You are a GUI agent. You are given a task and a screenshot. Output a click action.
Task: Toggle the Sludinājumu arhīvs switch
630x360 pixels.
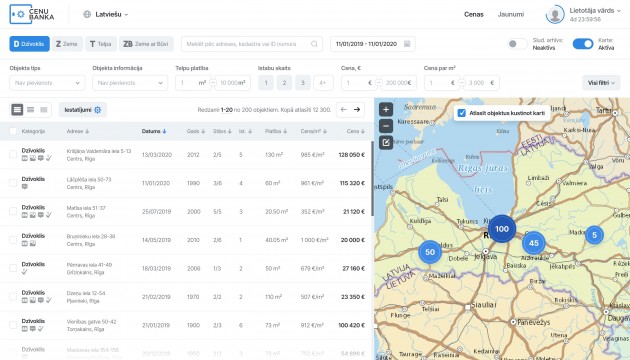[x=517, y=44]
